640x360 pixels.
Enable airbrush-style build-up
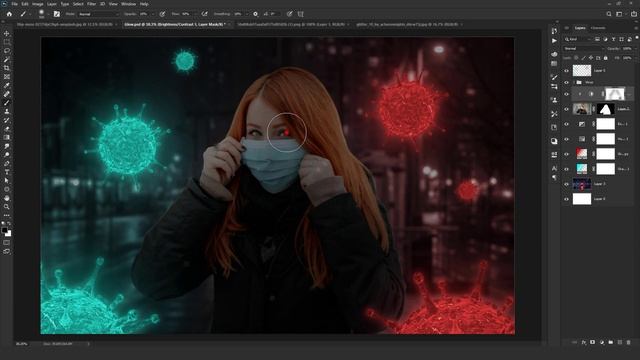(x=204, y=14)
